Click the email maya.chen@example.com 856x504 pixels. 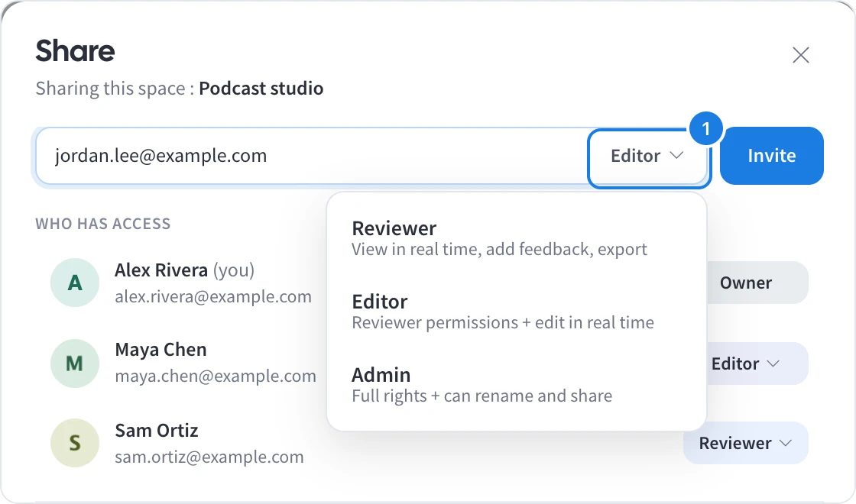[215, 376]
